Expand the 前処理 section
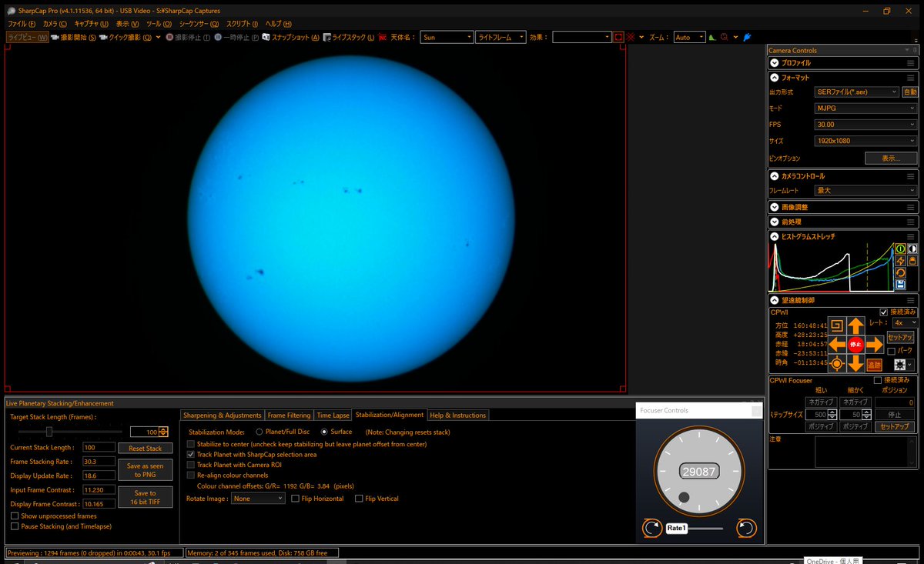 pos(775,222)
